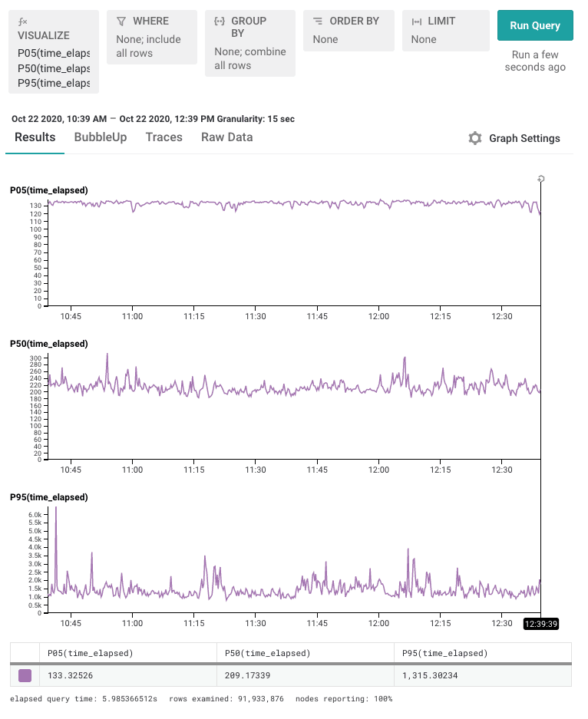Click the ORDER BY sort icon

318,21
